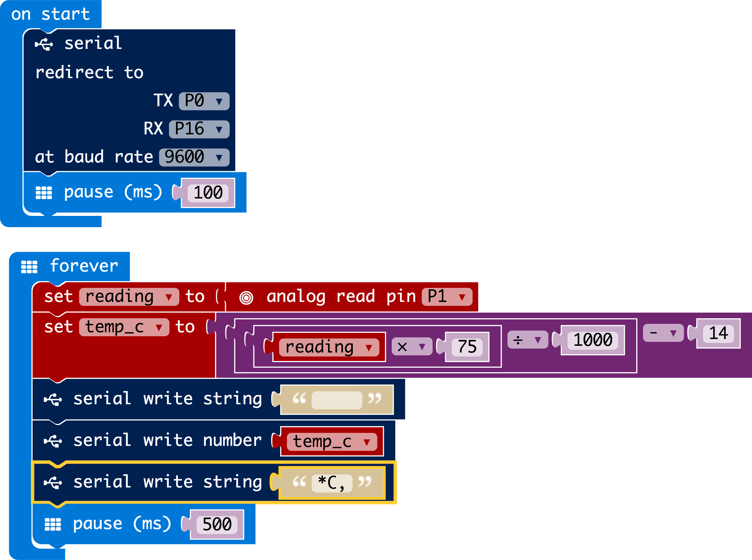752x560 pixels.
Task: Change the baud rate 9600 dropdown
Action: click(x=194, y=157)
